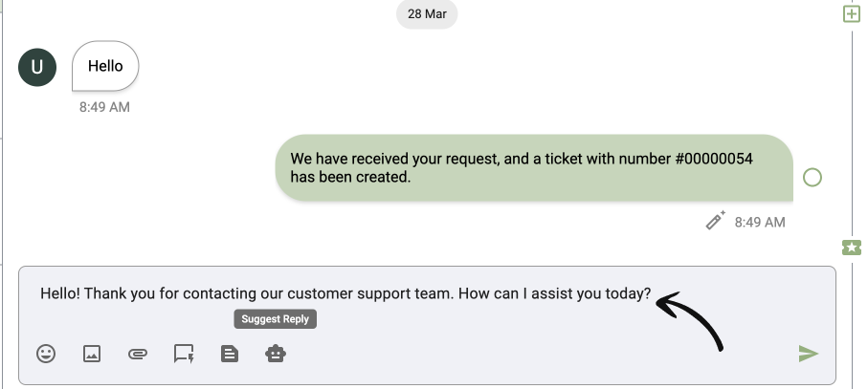This screenshot has width=868, height=389.
Task: Attach a file with the paperclip icon
Action: click(137, 354)
